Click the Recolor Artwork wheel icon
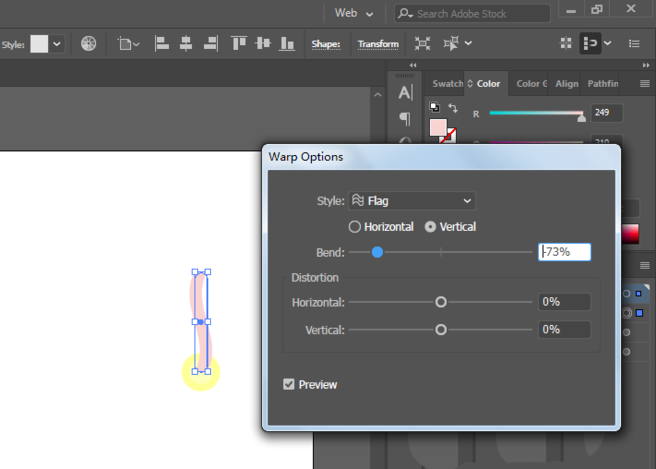The image size is (656, 469). coord(89,44)
